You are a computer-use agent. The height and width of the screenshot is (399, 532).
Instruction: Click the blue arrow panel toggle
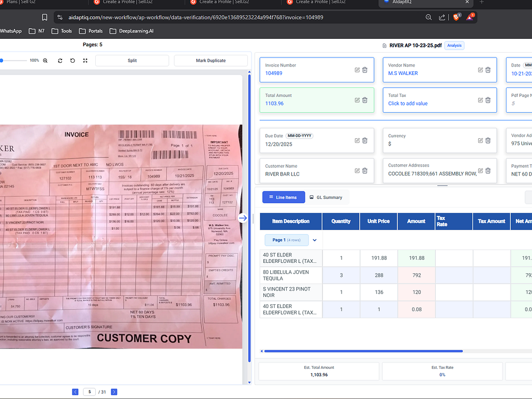coord(243,218)
